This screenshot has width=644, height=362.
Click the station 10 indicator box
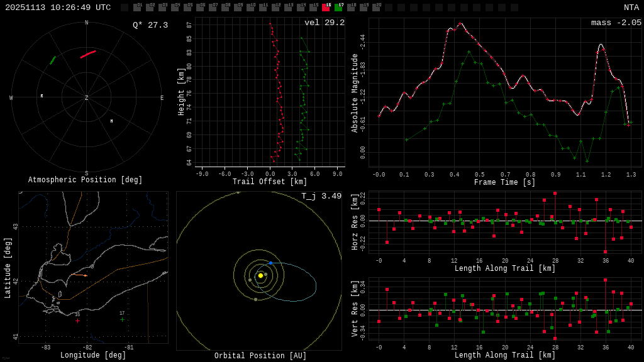(250, 7)
